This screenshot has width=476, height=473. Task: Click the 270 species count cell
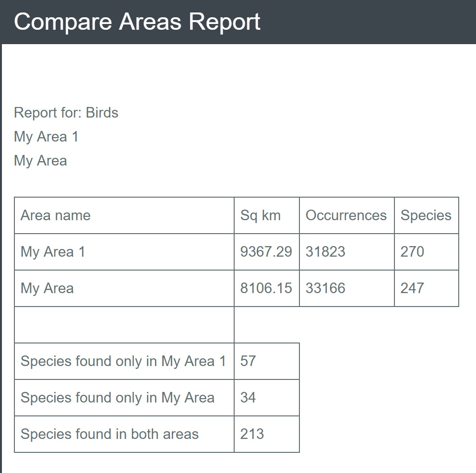412,252
